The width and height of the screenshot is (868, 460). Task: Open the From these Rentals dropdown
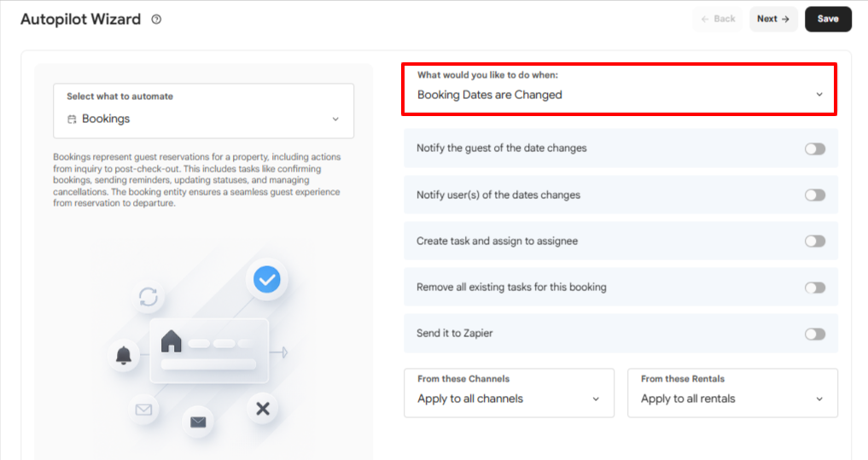[x=732, y=393]
